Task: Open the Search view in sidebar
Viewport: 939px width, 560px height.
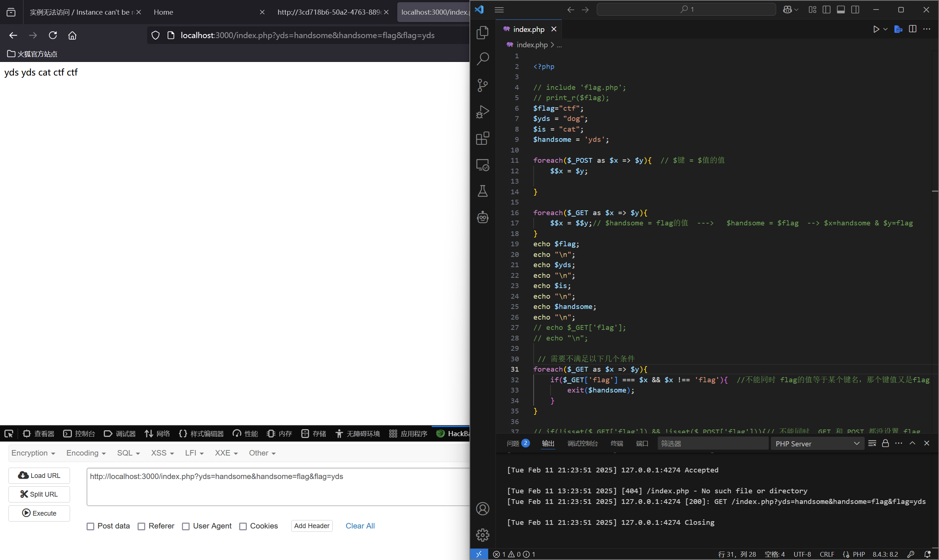Action: pyautogui.click(x=482, y=59)
